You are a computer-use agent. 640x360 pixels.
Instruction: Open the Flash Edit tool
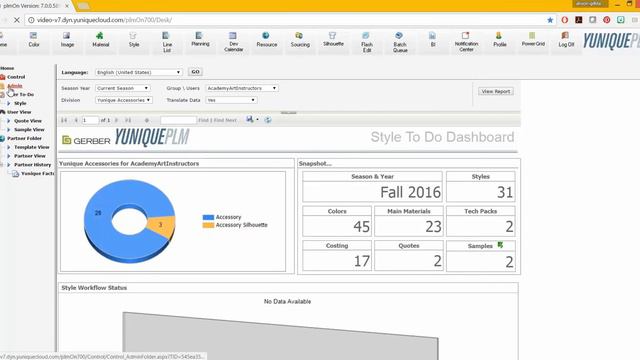coord(367,42)
